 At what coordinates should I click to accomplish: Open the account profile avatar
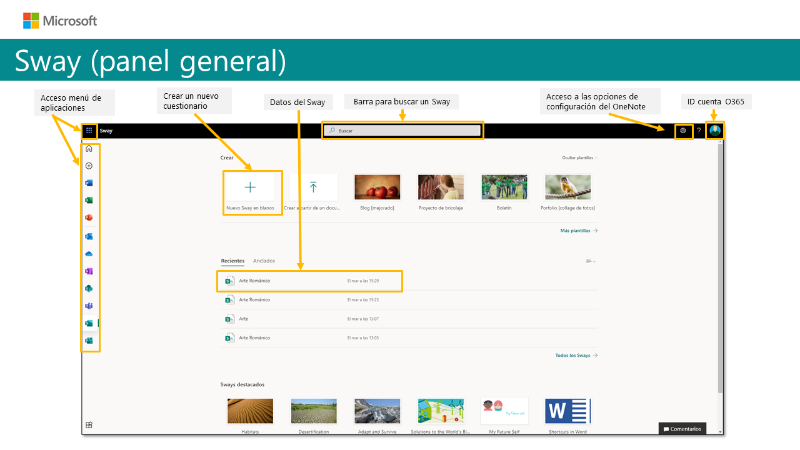click(x=715, y=130)
